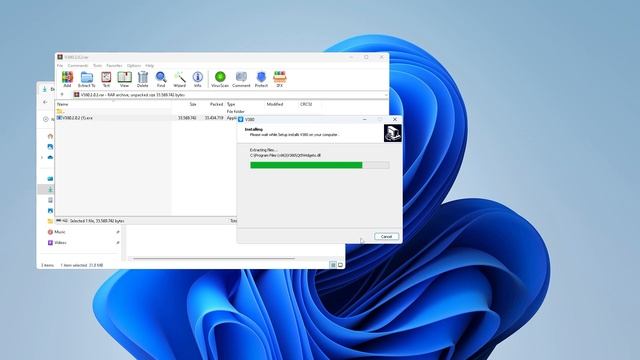Click the 'Selected 1 file' status text
The image size is (640, 360).
pyautogui.click(x=97, y=221)
